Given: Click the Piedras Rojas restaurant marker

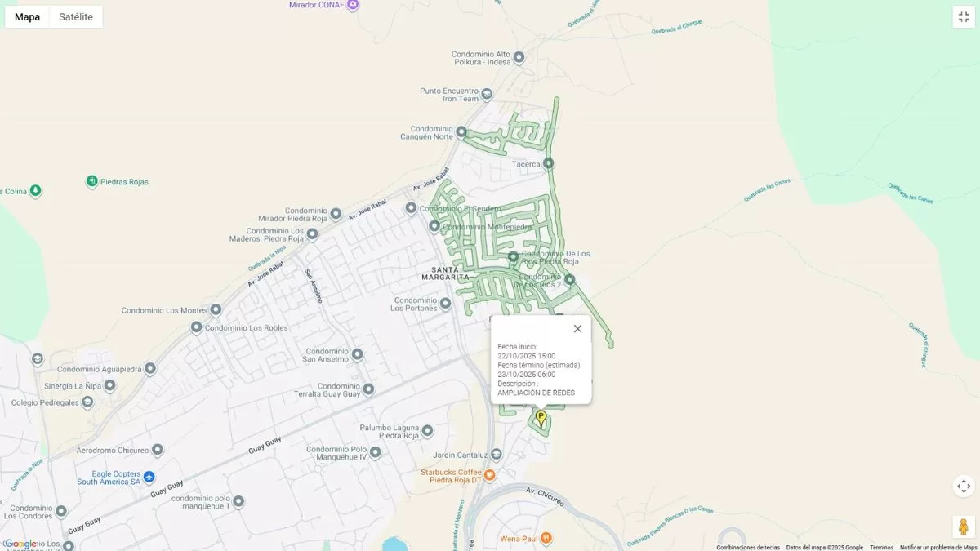Looking at the screenshot, I should coord(92,181).
